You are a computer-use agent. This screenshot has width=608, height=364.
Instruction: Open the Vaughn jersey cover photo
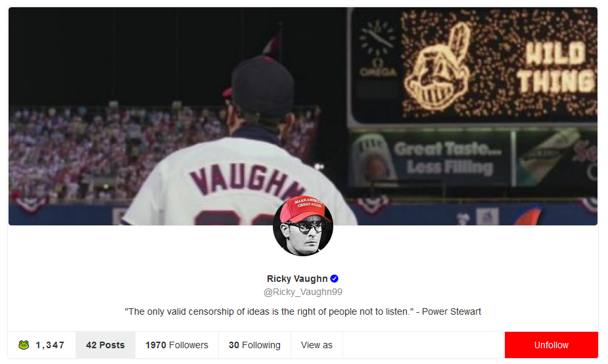[303, 116]
